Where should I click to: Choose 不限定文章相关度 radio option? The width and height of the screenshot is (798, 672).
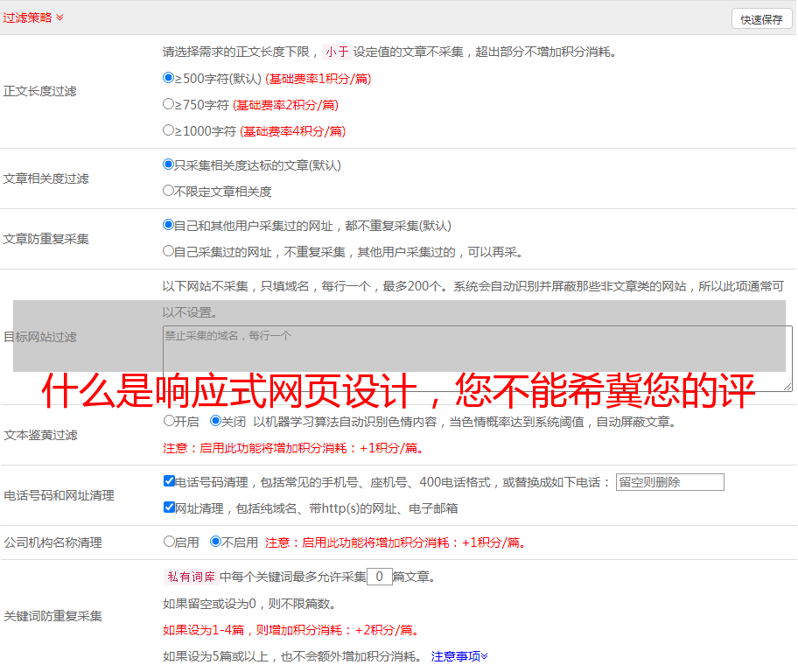pyautogui.click(x=168, y=191)
